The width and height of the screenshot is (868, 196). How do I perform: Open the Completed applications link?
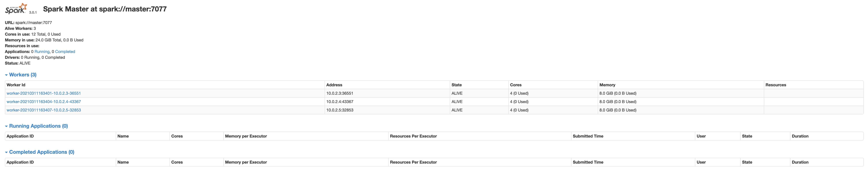pyautogui.click(x=65, y=52)
